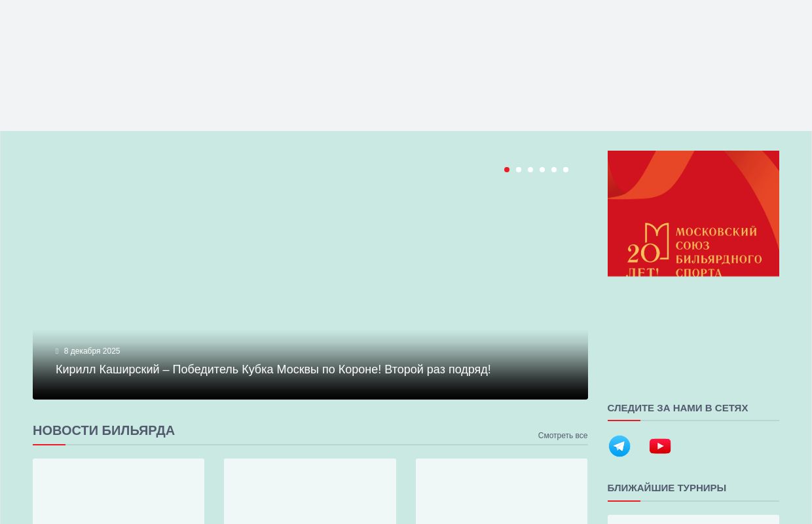Switch to the third slide dot
The height and width of the screenshot is (524, 812).
[x=530, y=170]
